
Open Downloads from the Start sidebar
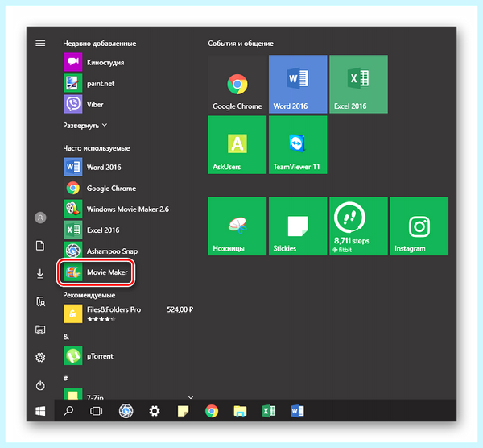(x=40, y=273)
